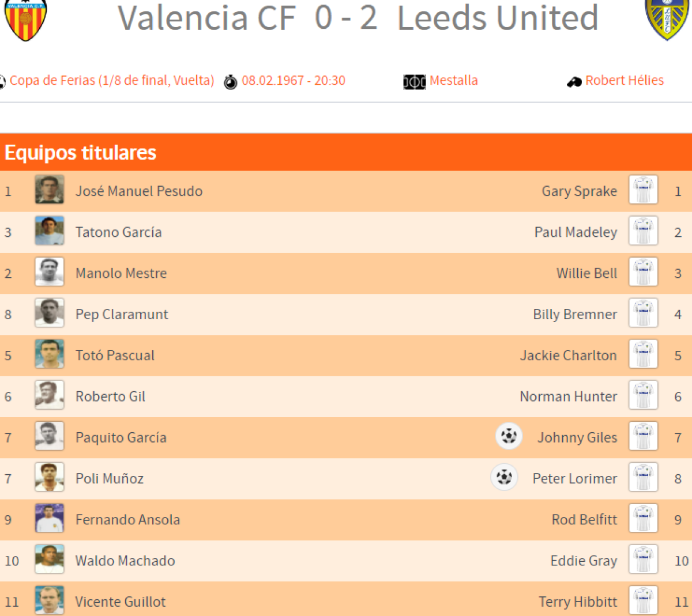692x616 pixels.
Task: Open Pep Claramunt's player page
Action: (x=122, y=315)
